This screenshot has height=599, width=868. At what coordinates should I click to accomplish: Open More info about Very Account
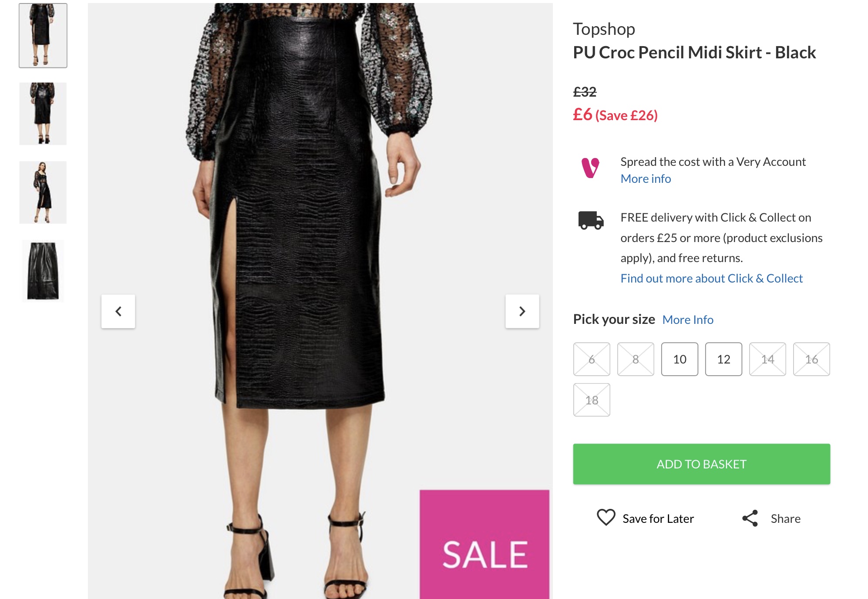646,179
